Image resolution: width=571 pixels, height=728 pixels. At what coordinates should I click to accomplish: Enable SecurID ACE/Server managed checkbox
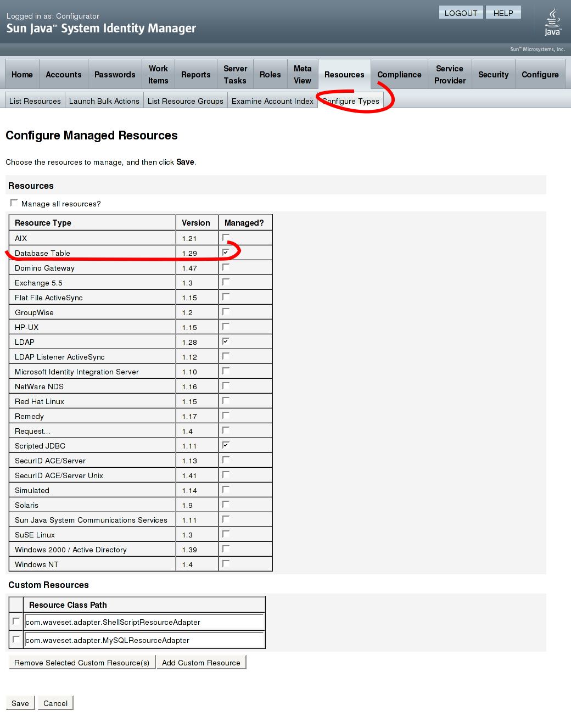click(226, 460)
